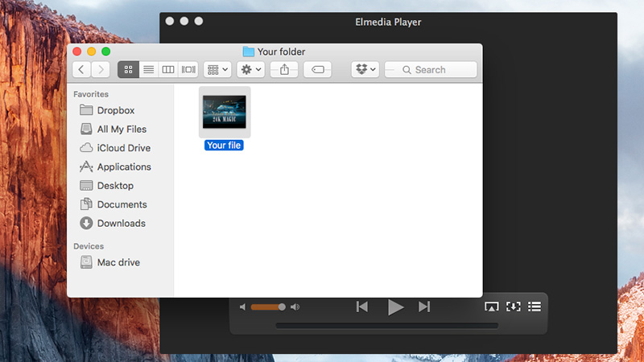The height and width of the screenshot is (362, 644).
Task: Click the Your file name label
Action: tap(224, 146)
